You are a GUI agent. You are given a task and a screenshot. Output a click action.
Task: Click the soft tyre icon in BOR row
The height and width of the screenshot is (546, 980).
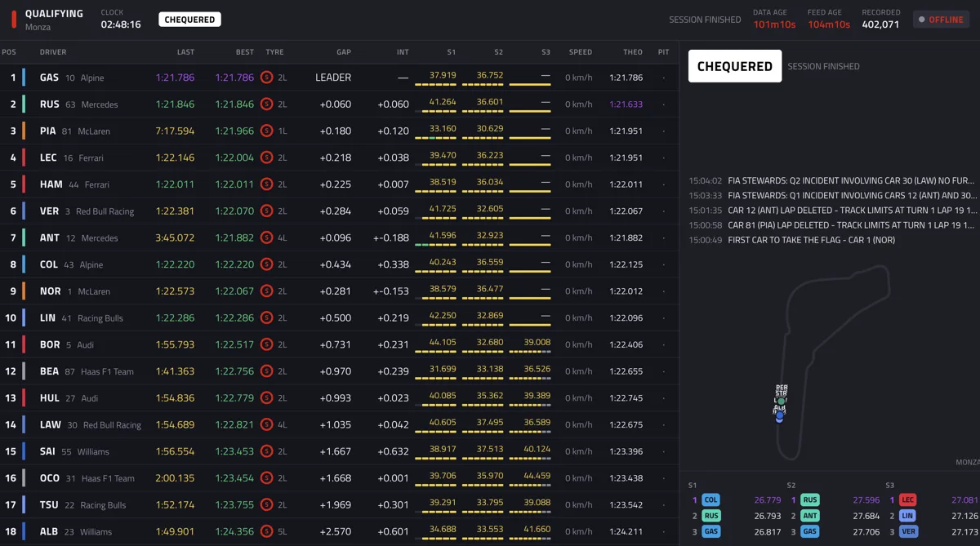pyautogui.click(x=266, y=344)
